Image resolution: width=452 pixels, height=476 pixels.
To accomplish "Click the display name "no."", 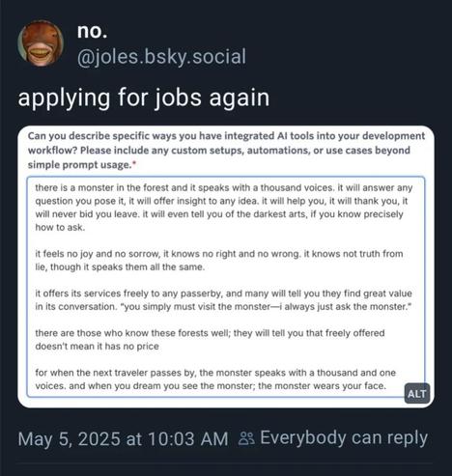I will pyautogui.click(x=92, y=31).
